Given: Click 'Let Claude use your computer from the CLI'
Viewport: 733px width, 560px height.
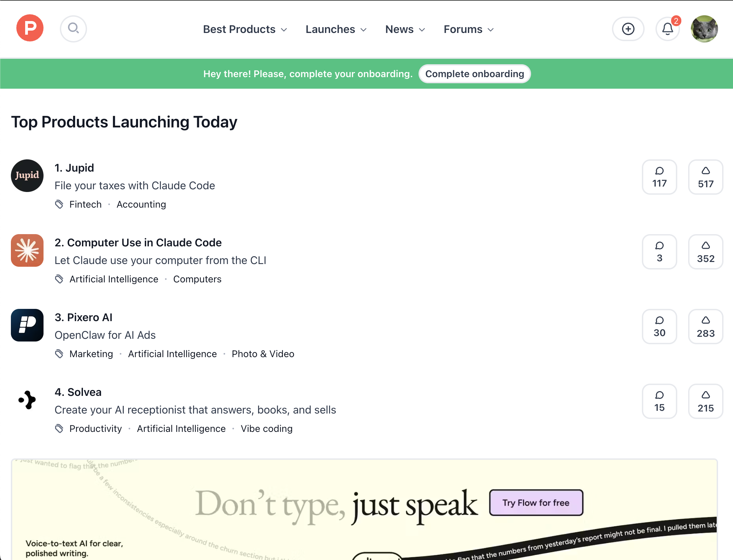Looking at the screenshot, I should 160,260.
